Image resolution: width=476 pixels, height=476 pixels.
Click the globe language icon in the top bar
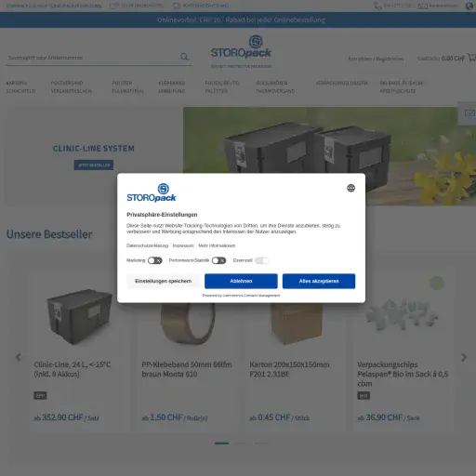(x=470, y=6)
